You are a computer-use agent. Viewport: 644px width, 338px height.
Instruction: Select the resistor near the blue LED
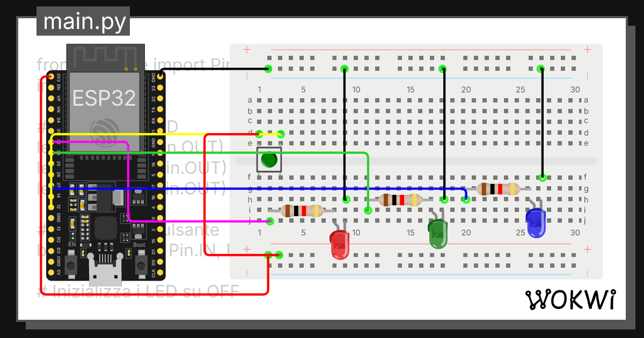point(498,189)
